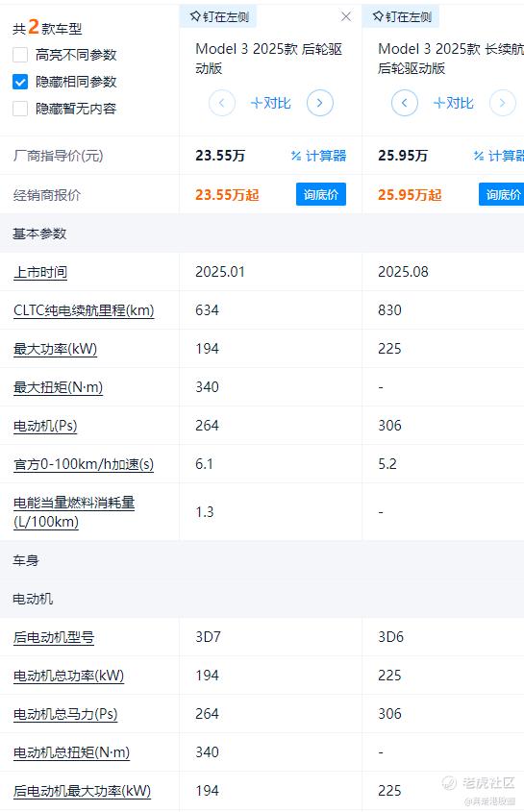Open the 电能当量燃料消耗量 parameter link
This screenshot has height=812, width=524.
[x=74, y=511]
